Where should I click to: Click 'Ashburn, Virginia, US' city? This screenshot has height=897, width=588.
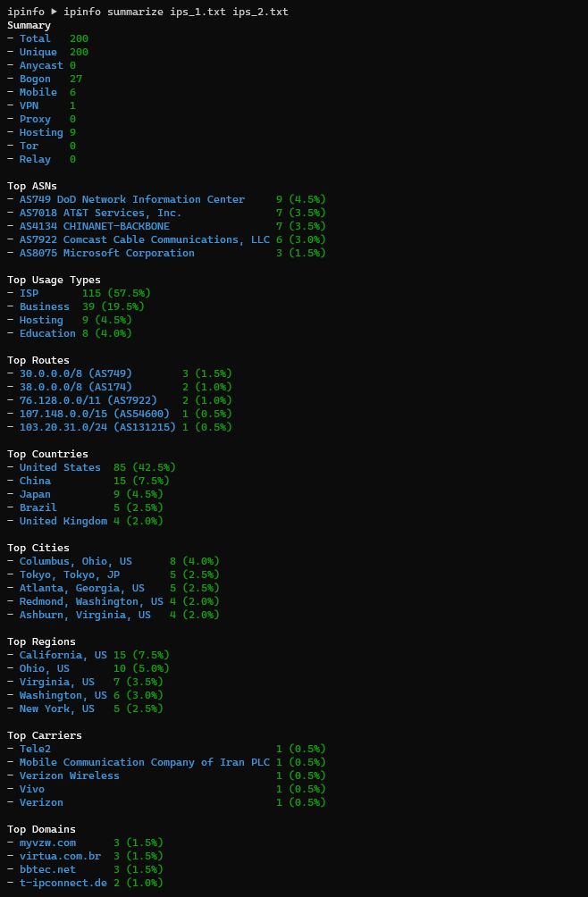[x=85, y=615]
